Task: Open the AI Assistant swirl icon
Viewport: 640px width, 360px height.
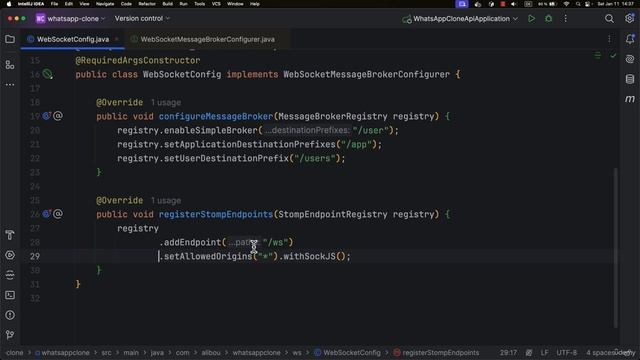Action: tap(630, 59)
